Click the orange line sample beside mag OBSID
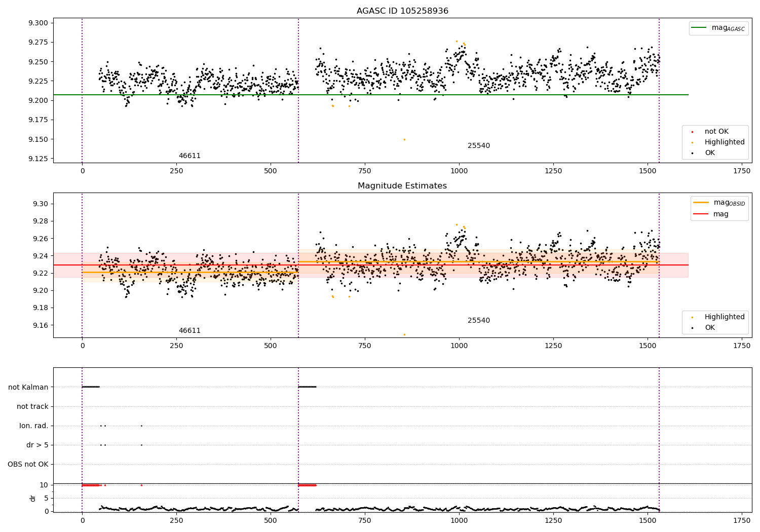 [x=701, y=203]
